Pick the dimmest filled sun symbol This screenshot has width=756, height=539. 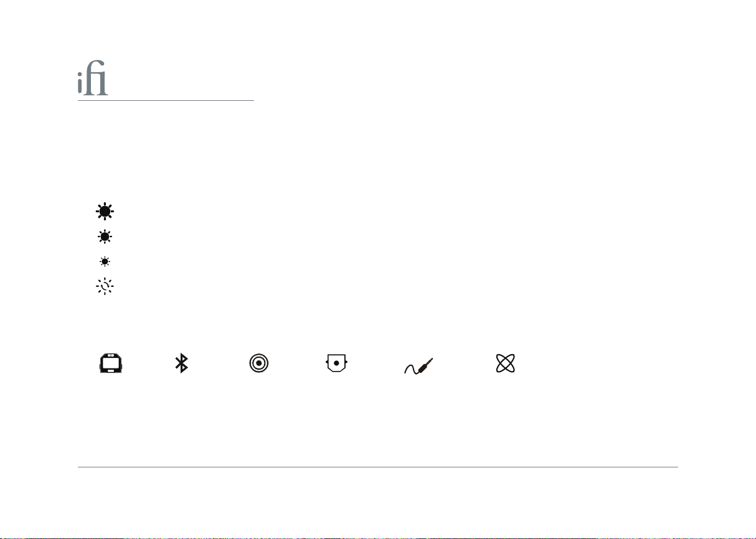coord(105,261)
